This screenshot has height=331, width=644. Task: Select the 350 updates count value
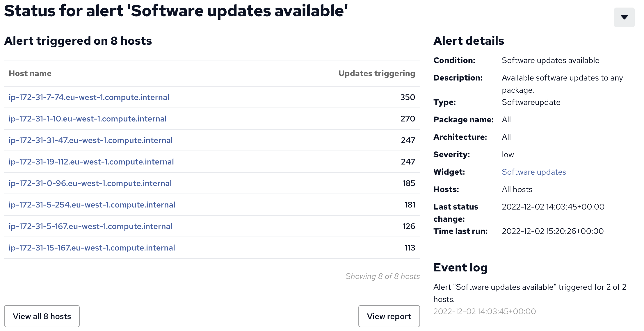(408, 97)
